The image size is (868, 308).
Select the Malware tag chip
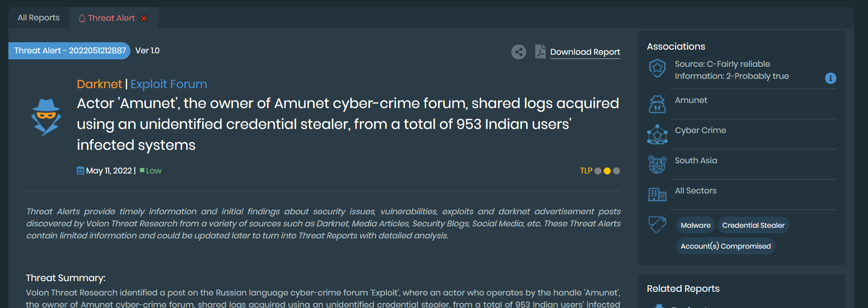pos(695,225)
